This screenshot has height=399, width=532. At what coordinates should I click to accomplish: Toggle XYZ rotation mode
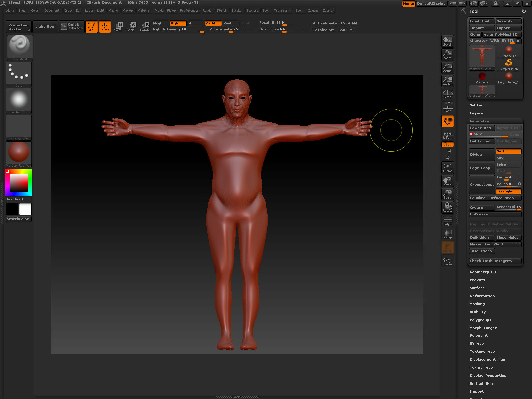pos(448,145)
